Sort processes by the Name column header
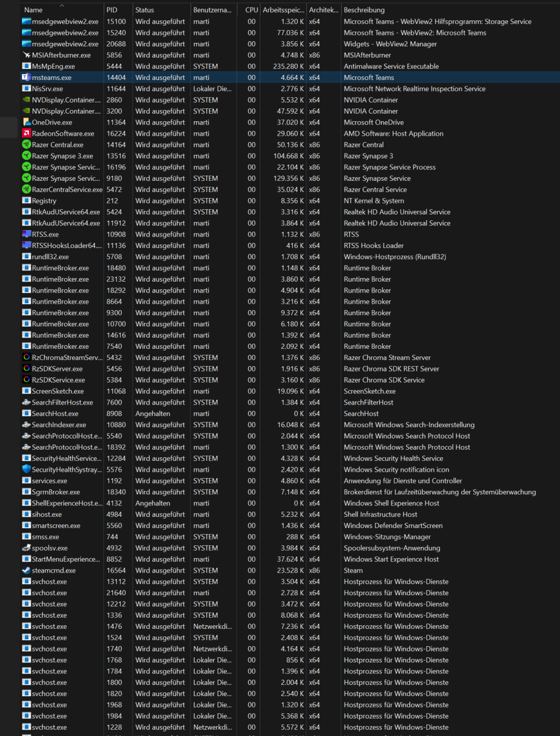Image resolution: width=560 pixels, height=736 pixels. pyautogui.click(x=62, y=10)
